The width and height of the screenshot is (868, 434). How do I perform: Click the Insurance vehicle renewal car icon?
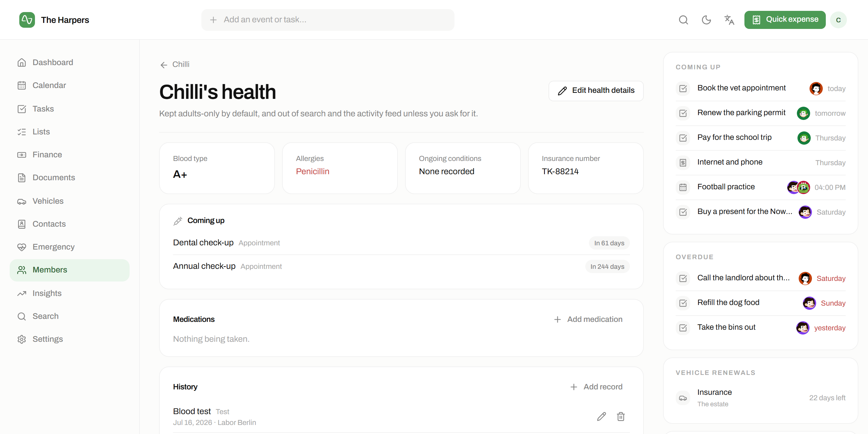click(683, 398)
